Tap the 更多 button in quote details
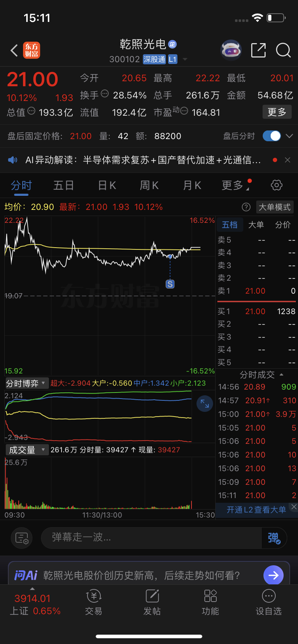Image resolution: width=298 pixels, height=644 pixels. (x=277, y=112)
